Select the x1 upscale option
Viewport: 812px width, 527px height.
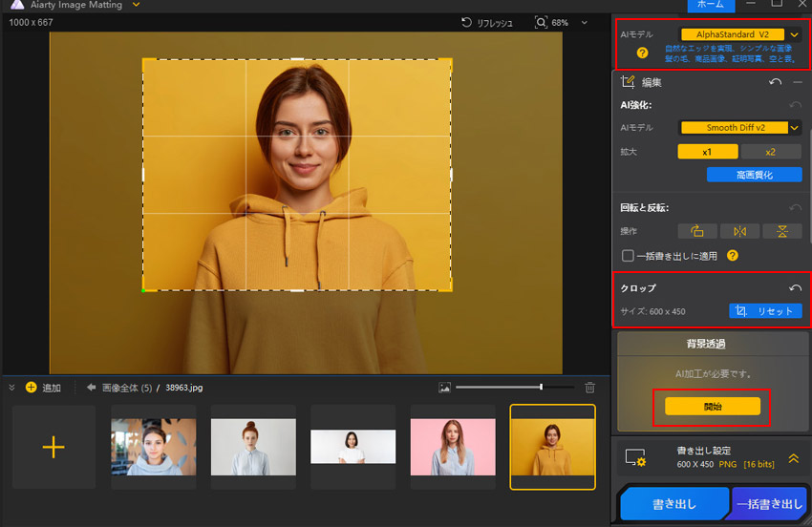(707, 152)
